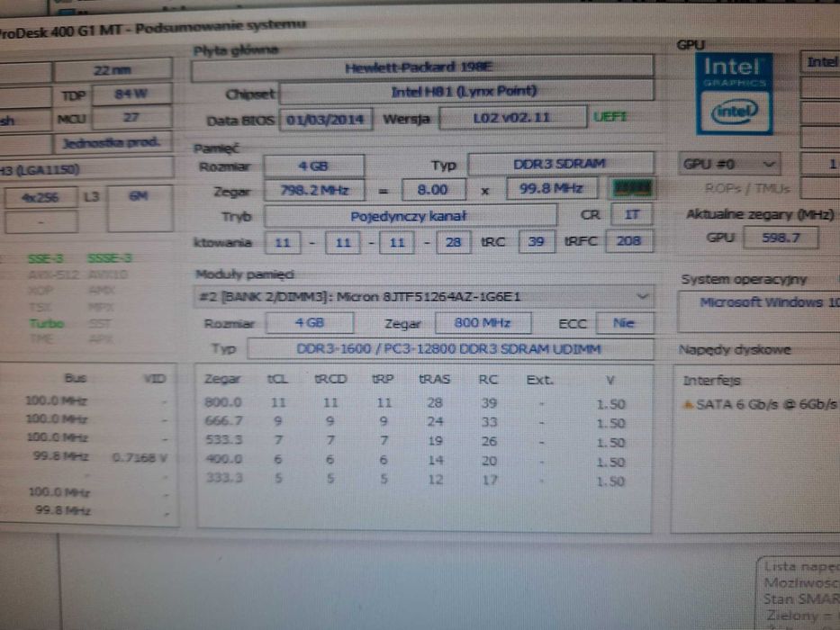Click the RC value 26 in the 533.3 row
Image resolution: width=840 pixels, height=630 pixels.
click(489, 441)
